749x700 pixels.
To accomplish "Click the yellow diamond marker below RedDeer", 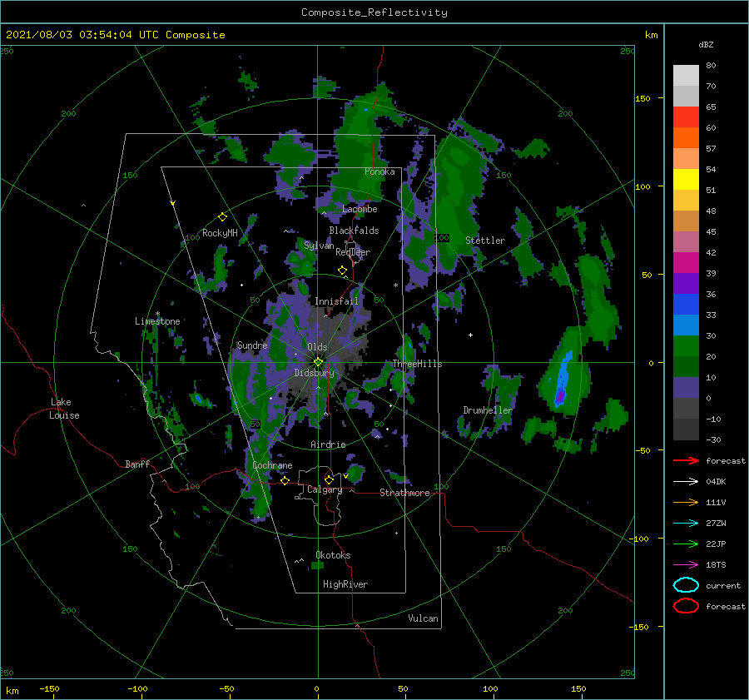I will point(342,270).
